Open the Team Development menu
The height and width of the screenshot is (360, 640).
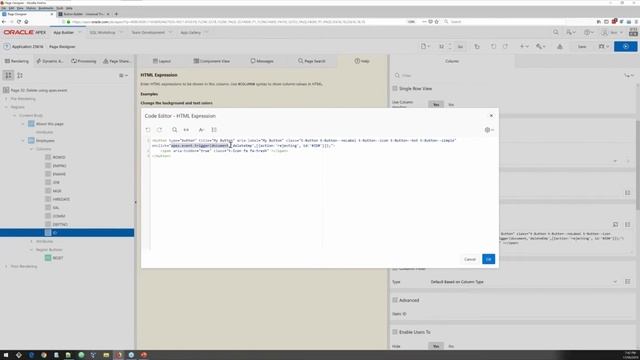pyautogui.click(x=151, y=32)
